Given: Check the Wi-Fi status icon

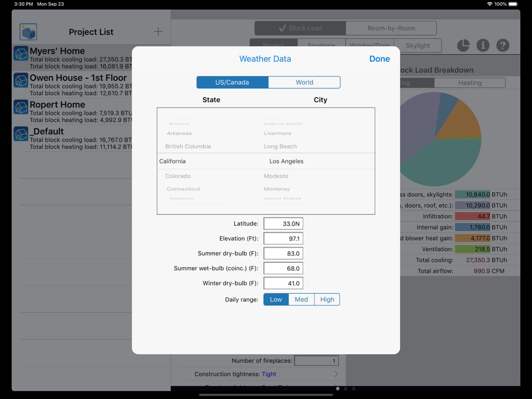Looking at the screenshot, I should point(489,4).
